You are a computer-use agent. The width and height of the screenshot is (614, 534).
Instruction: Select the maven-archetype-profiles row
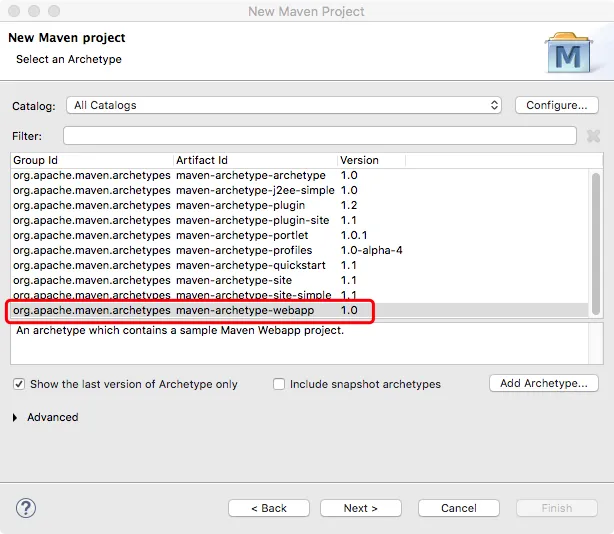click(x=299, y=250)
